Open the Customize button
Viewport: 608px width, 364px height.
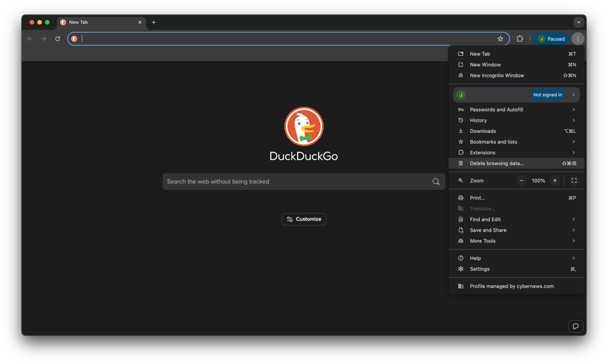pos(304,219)
